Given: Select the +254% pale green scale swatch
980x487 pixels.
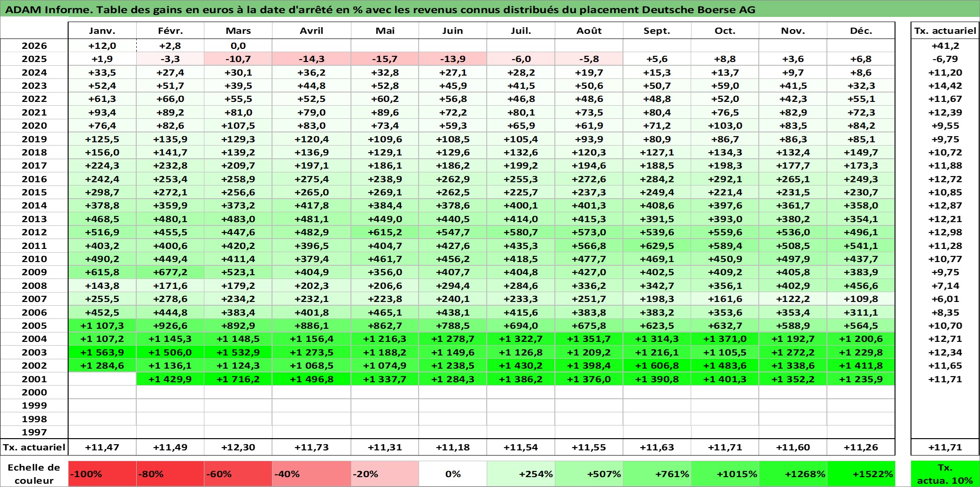Looking at the screenshot, I should [x=521, y=474].
